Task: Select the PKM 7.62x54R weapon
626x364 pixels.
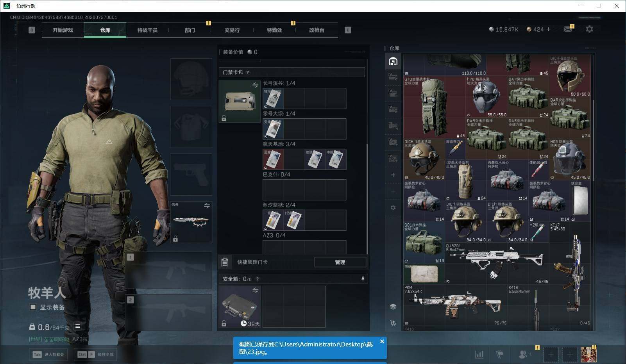Action: 455,305
